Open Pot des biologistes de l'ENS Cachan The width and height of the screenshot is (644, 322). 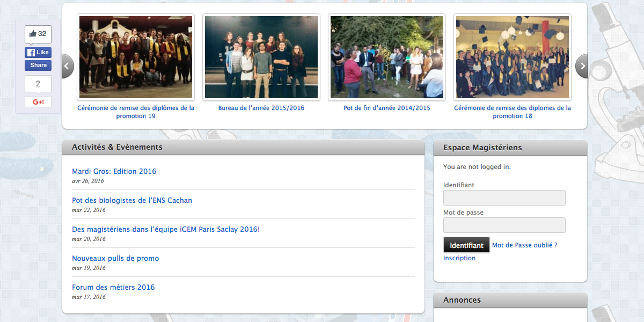coord(132,201)
